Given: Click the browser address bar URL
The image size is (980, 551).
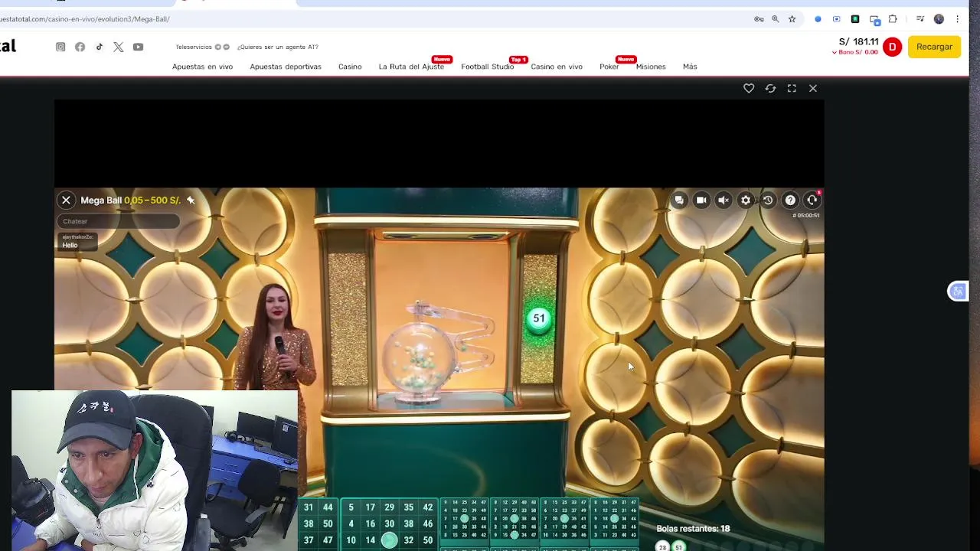Looking at the screenshot, I should 85,19.
